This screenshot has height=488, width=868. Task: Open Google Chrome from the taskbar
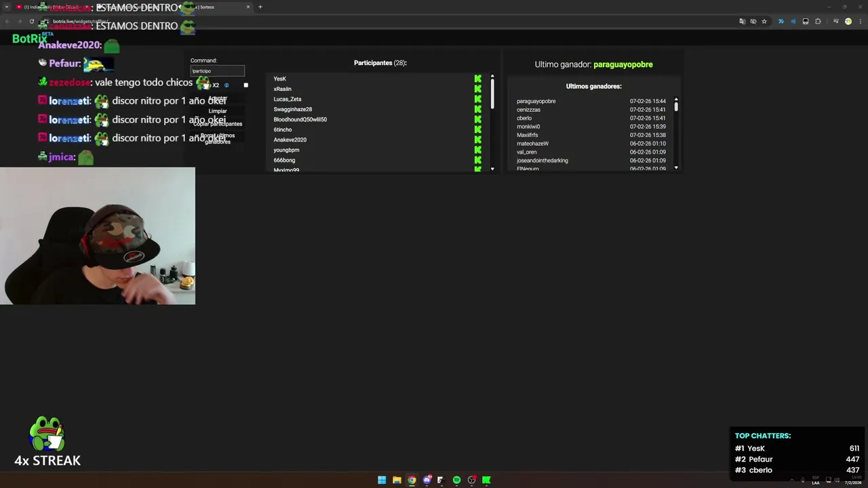click(412, 480)
